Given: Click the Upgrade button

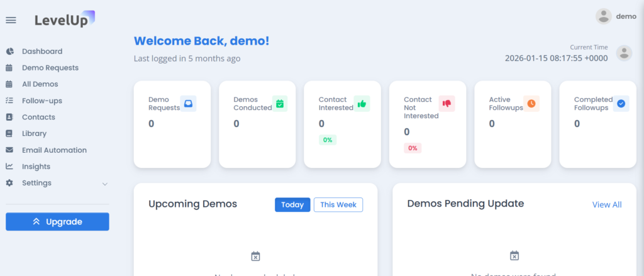Looking at the screenshot, I should tap(57, 222).
